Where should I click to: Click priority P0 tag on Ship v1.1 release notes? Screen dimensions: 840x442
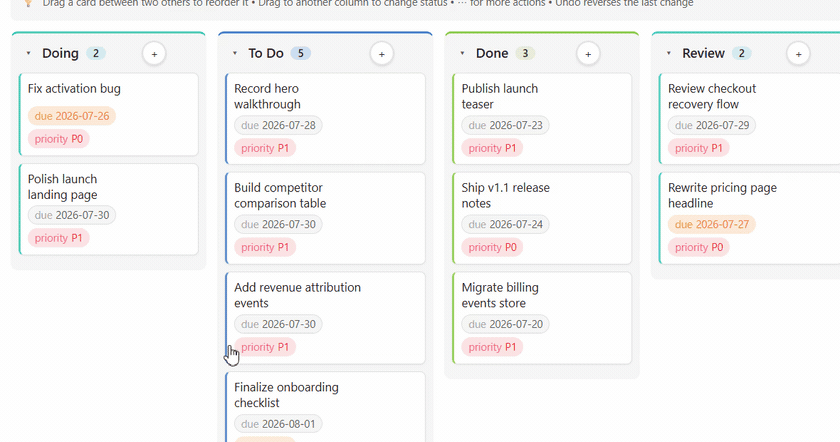click(x=492, y=247)
